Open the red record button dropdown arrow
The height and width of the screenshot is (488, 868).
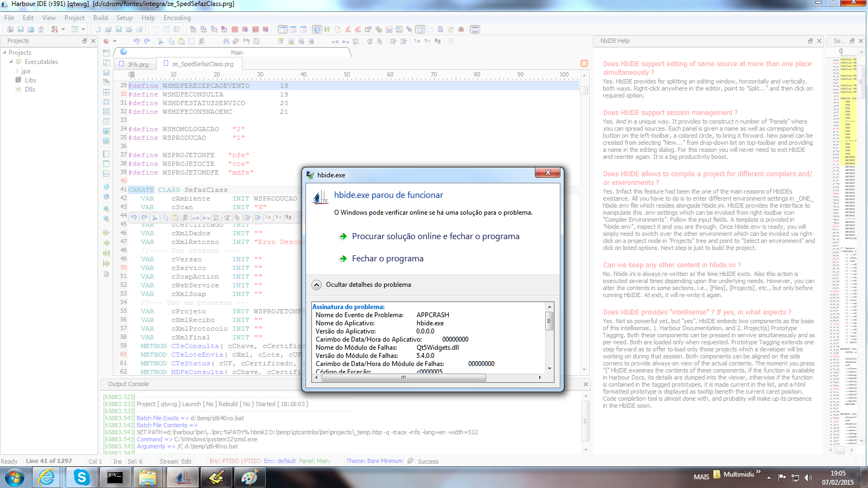pyautogui.click(x=114, y=41)
